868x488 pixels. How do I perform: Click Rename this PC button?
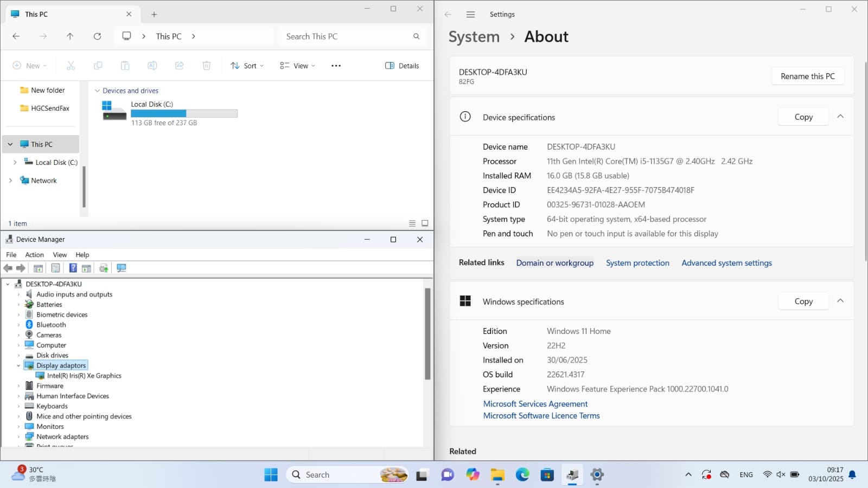[x=807, y=76]
